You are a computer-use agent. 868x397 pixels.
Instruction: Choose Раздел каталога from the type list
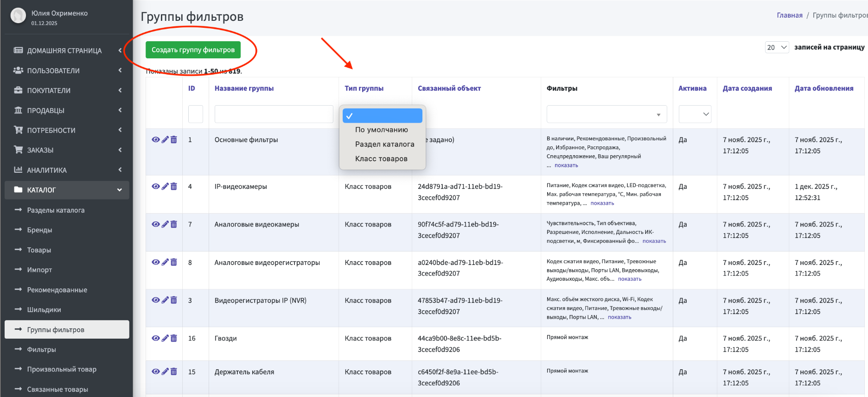click(x=384, y=144)
